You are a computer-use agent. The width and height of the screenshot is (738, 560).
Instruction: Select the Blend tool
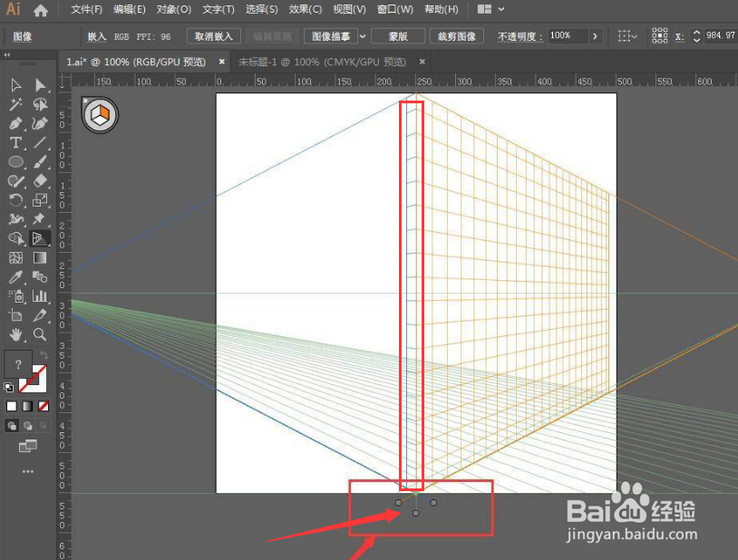(40, 277)
